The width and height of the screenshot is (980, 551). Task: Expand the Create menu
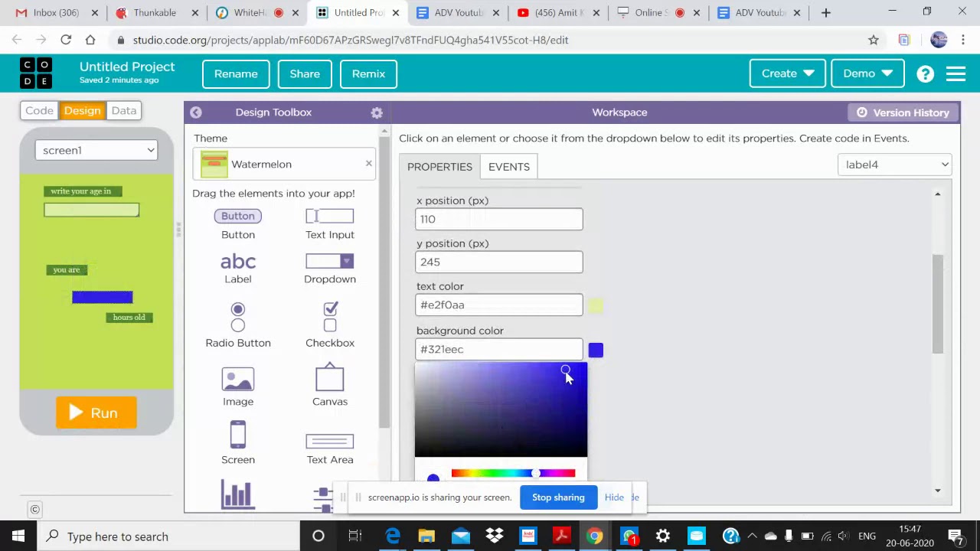point(787,73)
